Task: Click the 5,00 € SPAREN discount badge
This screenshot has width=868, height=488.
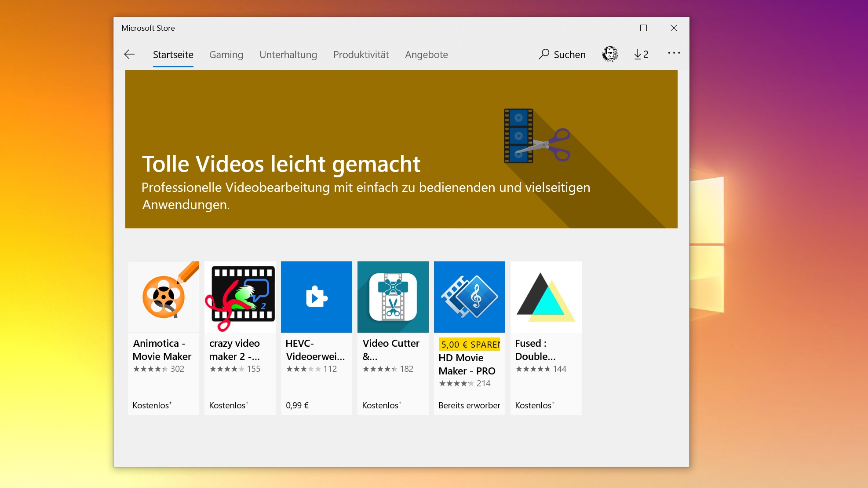Action: coord(470,345)
